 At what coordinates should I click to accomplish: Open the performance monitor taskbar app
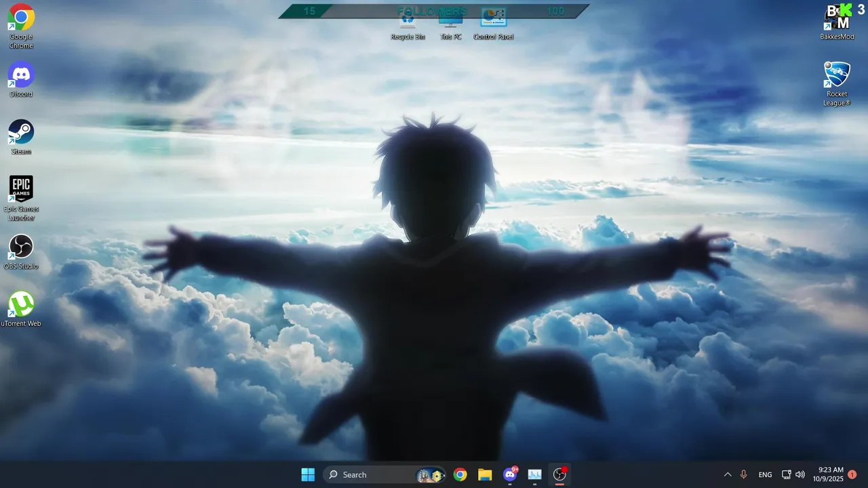pos(535,474)
